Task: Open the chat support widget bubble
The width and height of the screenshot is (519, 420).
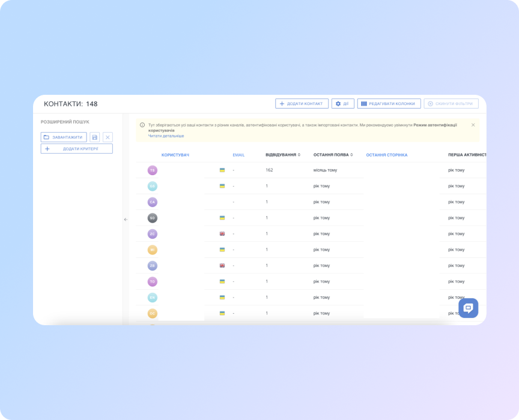Action: point(468,307)
